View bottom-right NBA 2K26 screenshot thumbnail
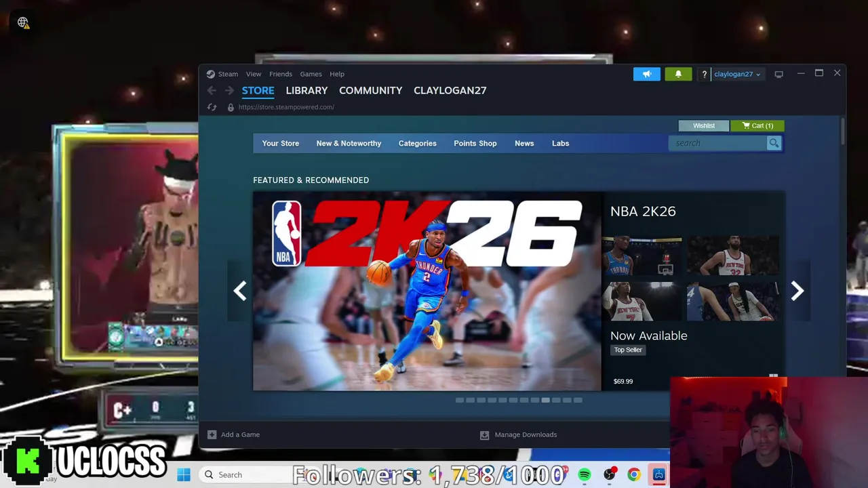Screen dimensions: 868x488 point(733,301)
